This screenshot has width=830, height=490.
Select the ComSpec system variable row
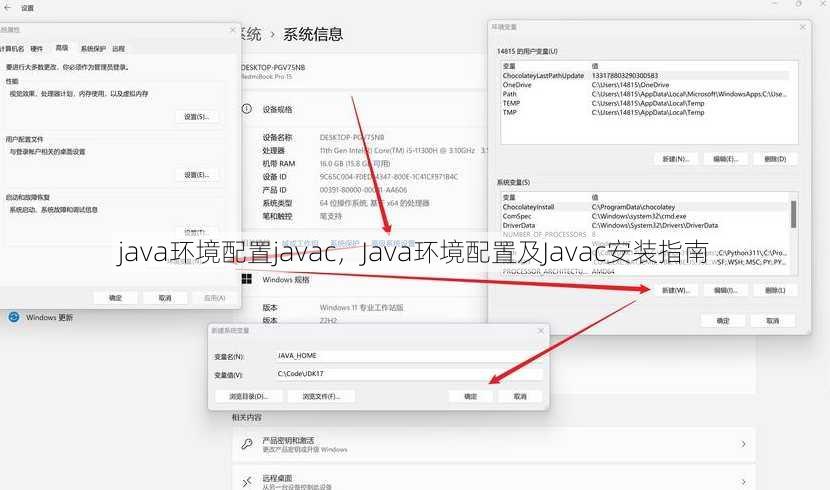tap(645, 216)
